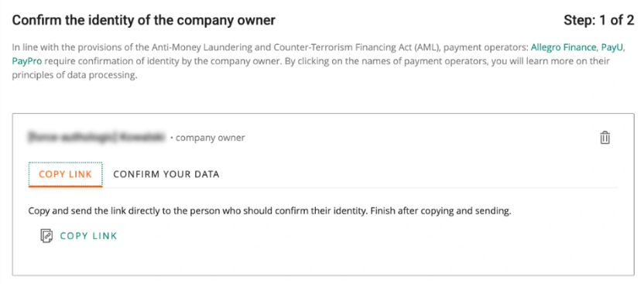Select the orange COPY LINK tab
The image size is (644, 284).
(x=65, y=174)
